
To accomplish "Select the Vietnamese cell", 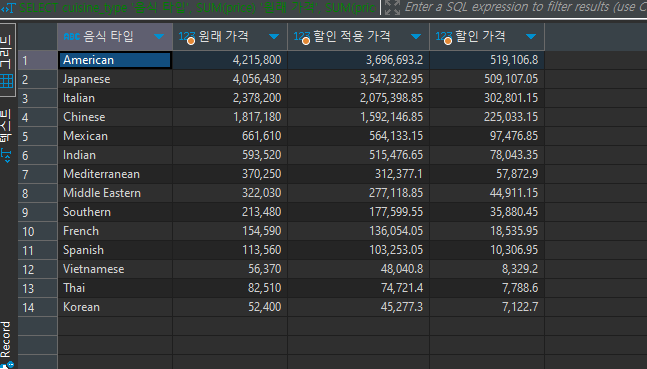I will pos(115,269).
